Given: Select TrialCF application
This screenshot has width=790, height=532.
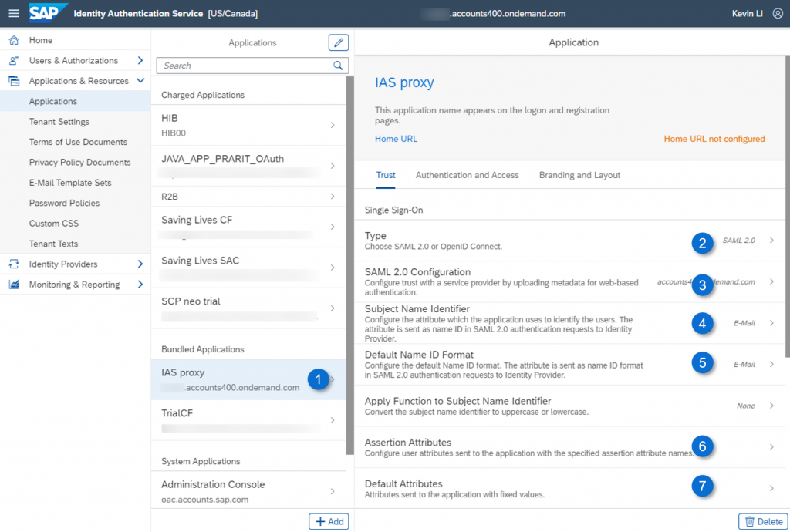Looking at the screenshot, I should click(248, 420).
